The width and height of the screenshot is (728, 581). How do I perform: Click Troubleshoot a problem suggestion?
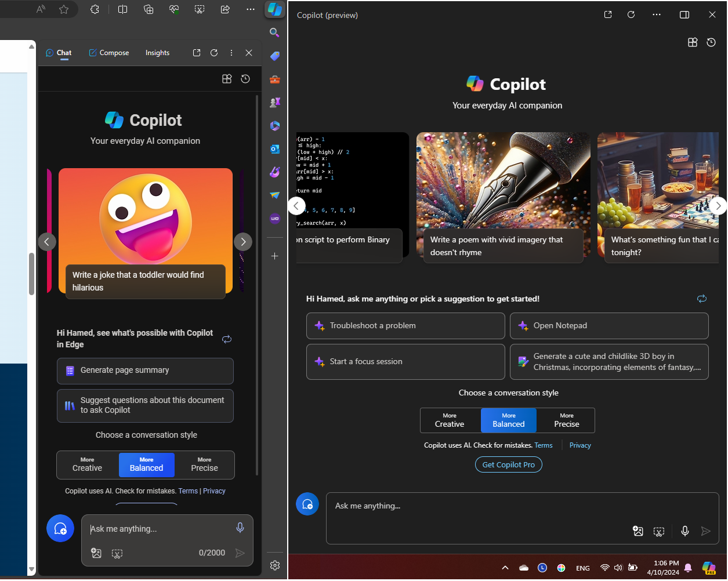pos(405,326)
